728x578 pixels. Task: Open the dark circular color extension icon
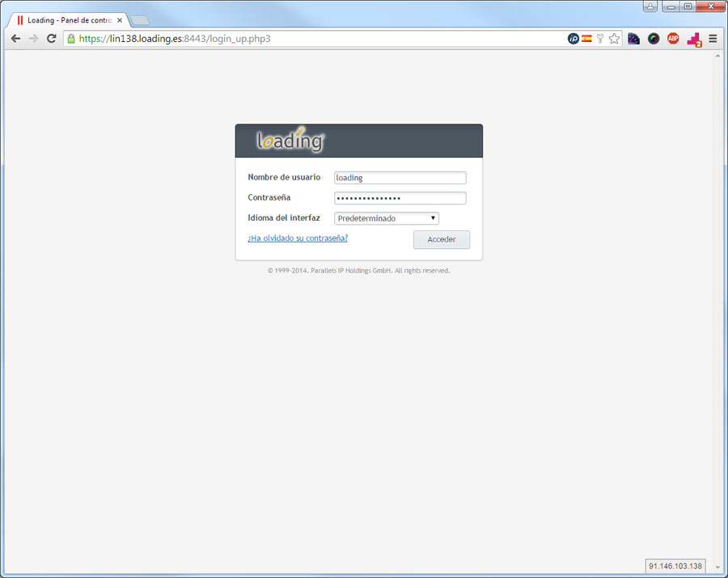pos(654,39)
